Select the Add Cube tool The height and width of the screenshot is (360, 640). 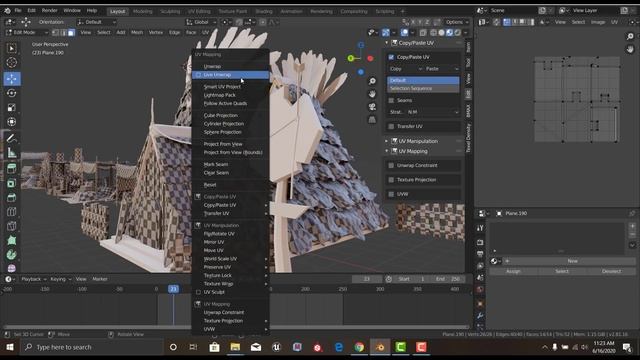[x=11, y=168]
